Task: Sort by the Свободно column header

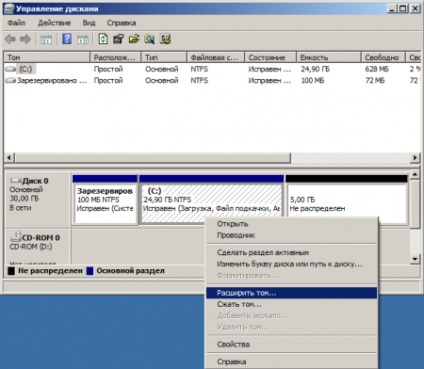Action: pyautogui.click(x=383, y=57)
